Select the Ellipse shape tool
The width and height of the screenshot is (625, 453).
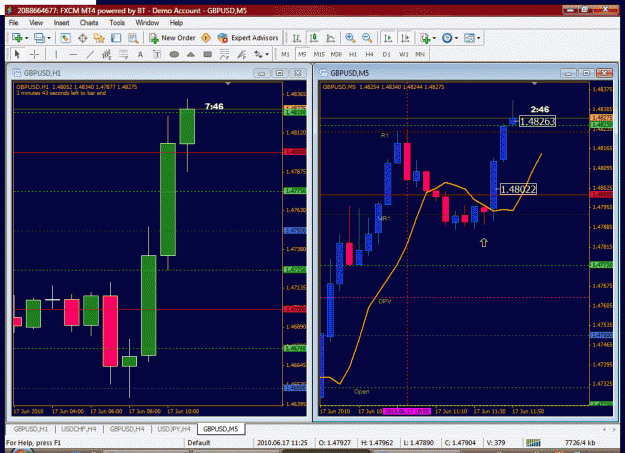tap(174, 54)
